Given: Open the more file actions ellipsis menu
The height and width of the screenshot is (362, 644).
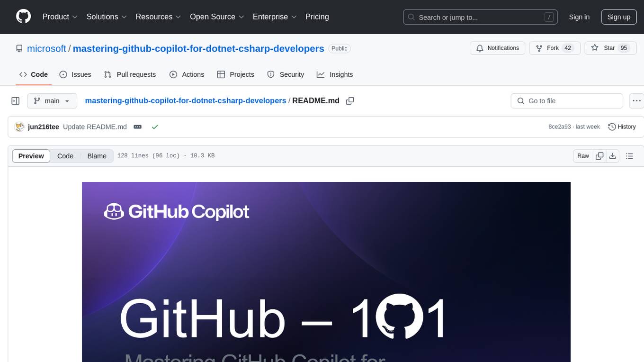Looking at the screenshot, I should tap(636, 101).
